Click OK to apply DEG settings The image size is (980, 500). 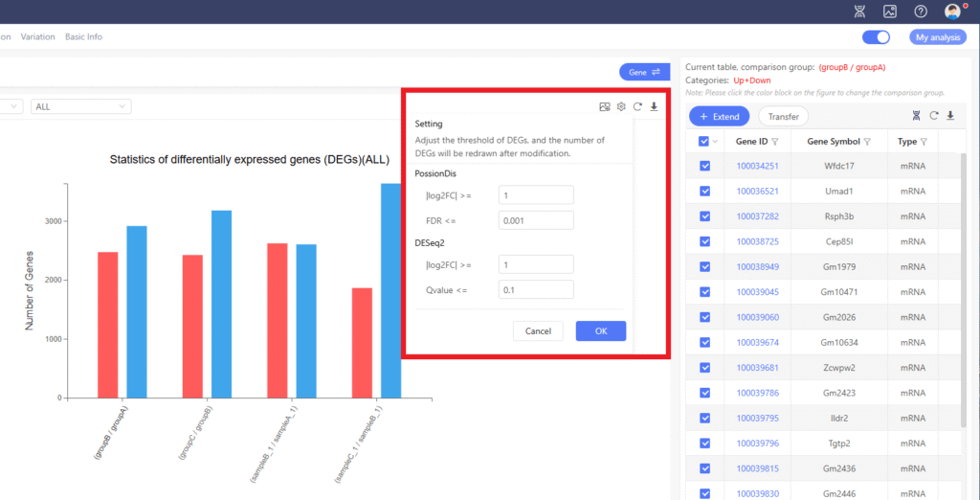pos(600,331)
